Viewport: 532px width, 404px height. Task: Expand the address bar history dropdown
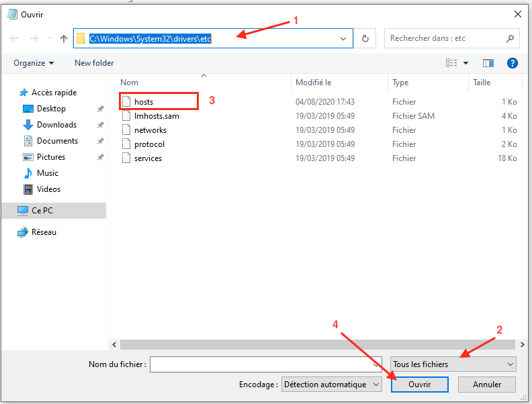point(345,39)
